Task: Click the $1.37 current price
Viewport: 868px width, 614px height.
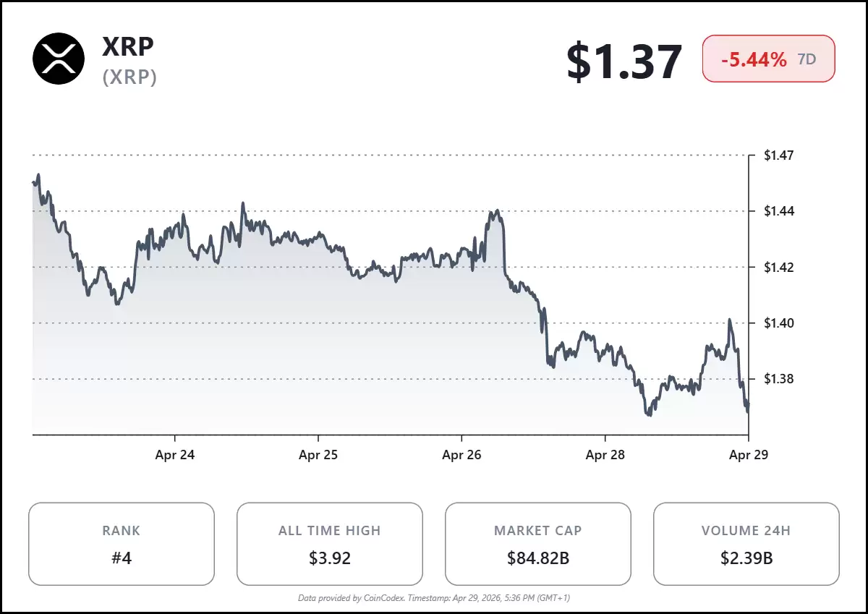Action: pyautogui.click(x=624, y=61)
